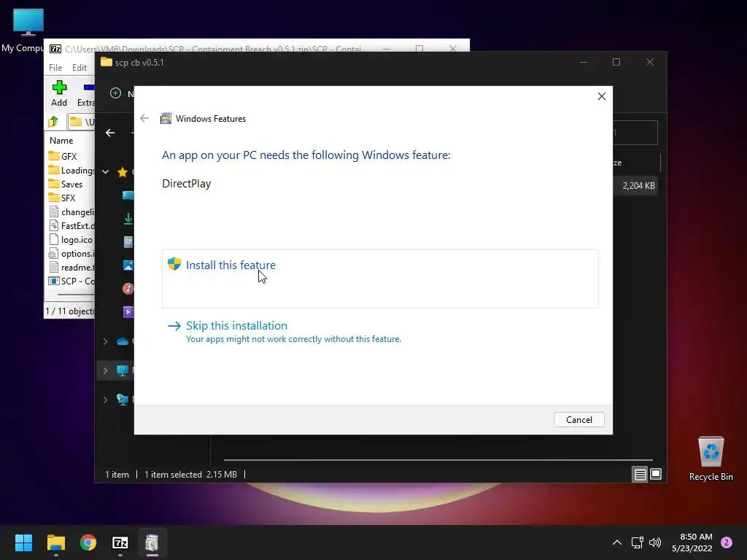Viewport: 747px width, 560px height.
Task: Switch Explorer to large icons view
Action: (656, 474)
